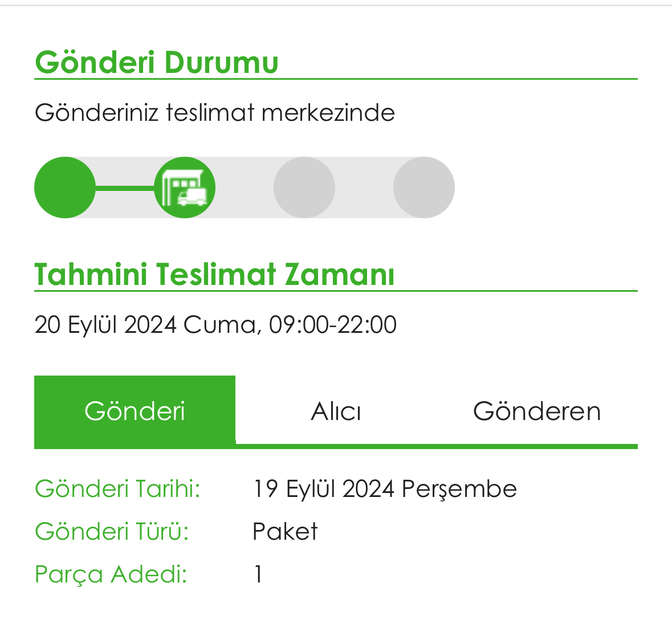Click the gray progress track between steps two and three

pyautogui.click(x=245, y=187)
